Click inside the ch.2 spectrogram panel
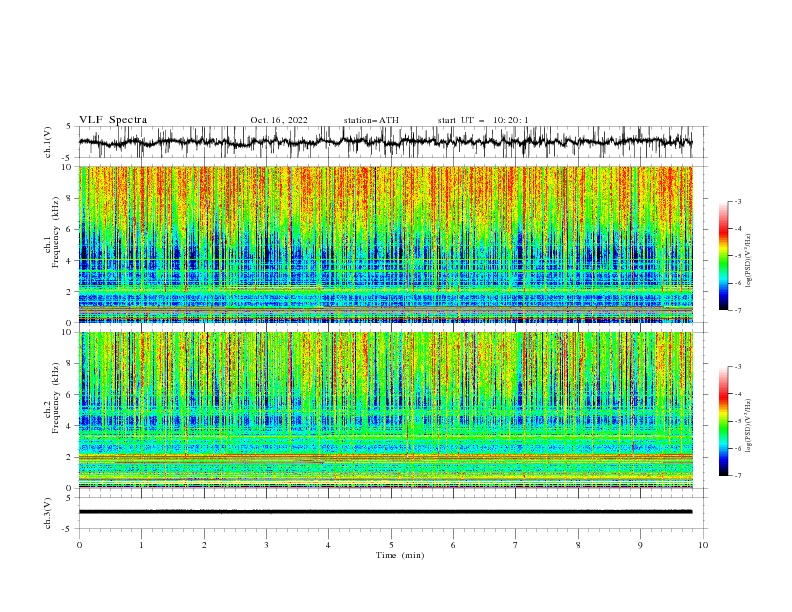The image size is (792, 612). (385, 410)
